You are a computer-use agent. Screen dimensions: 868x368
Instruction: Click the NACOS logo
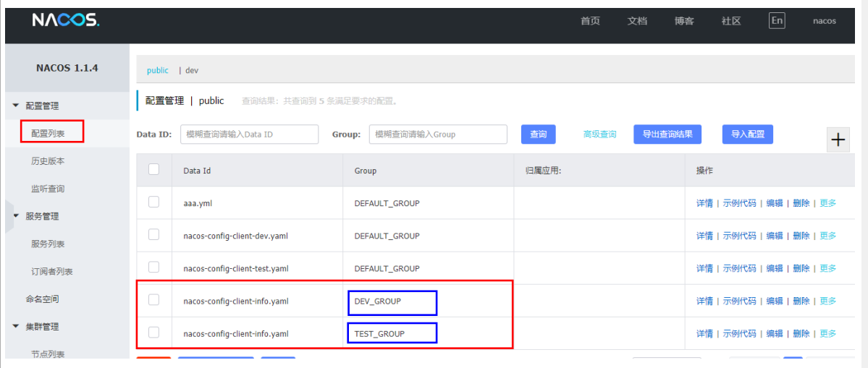pos(65,20)
